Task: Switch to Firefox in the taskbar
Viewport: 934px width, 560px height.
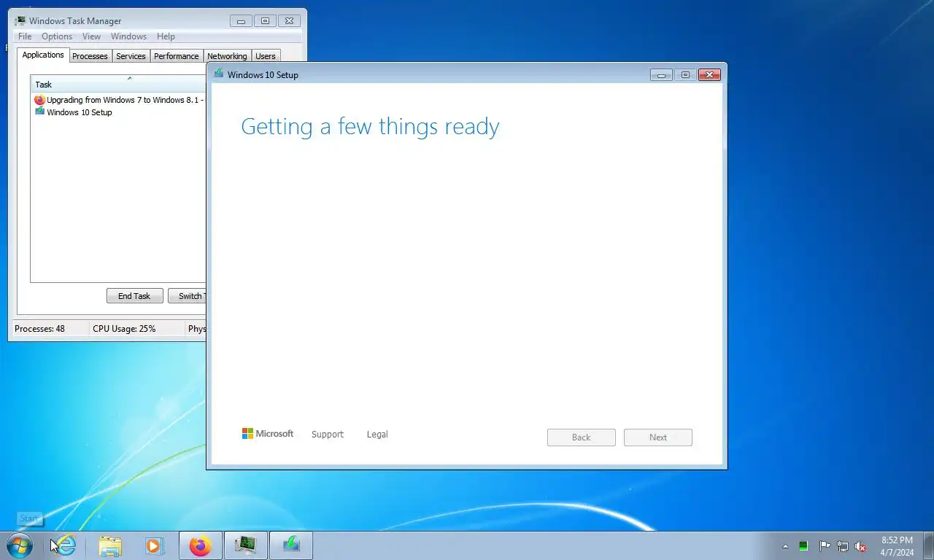Action: (200, 545)
